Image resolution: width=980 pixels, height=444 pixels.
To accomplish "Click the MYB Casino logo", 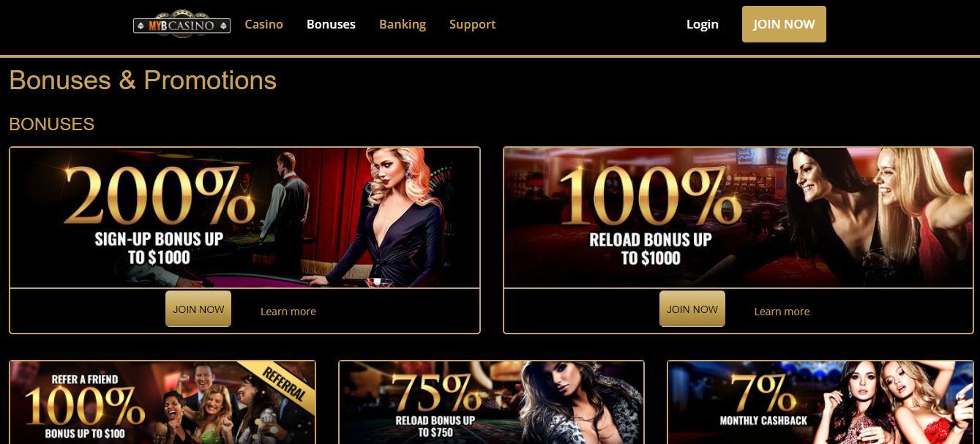I will [182, 25].
